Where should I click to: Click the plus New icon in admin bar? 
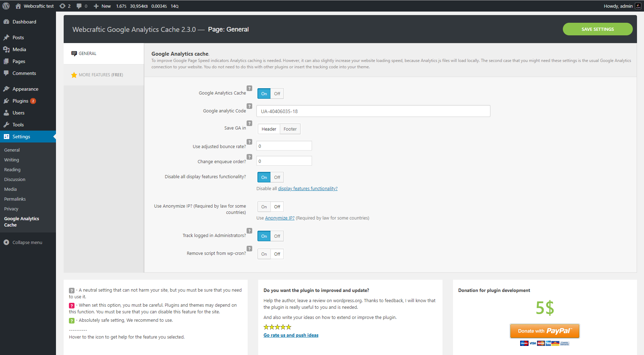tap(96, 6)
